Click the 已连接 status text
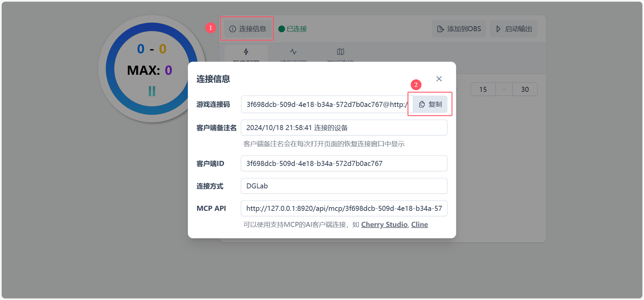This screenshot has height=300, width=644. point(297,29)
